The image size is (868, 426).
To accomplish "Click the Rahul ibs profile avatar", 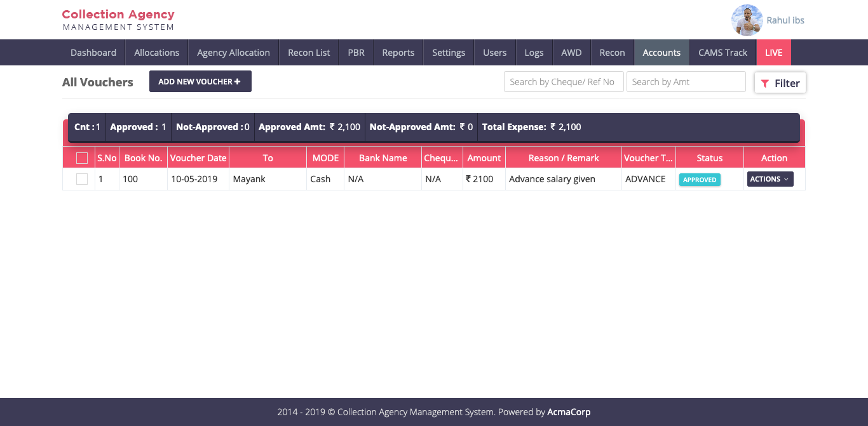I will coord(747,20).
